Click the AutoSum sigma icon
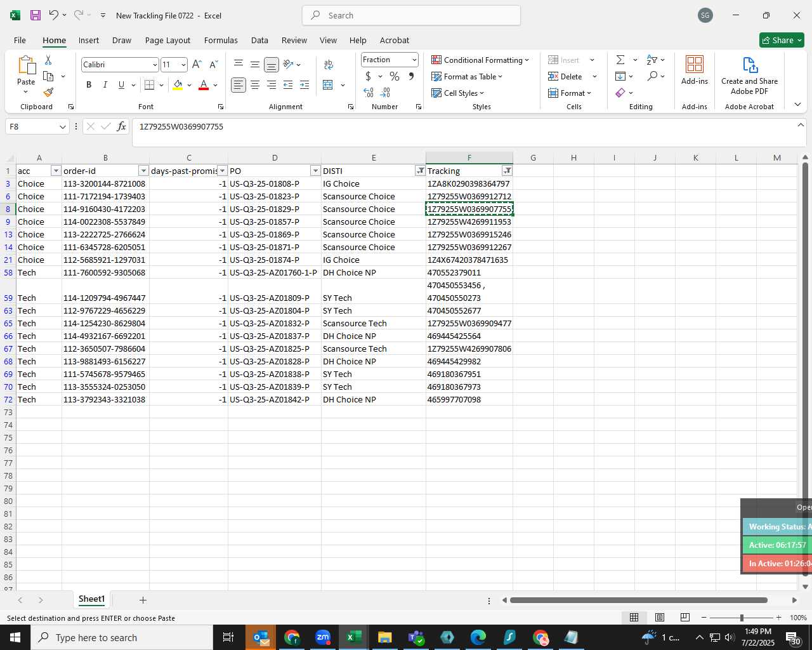812x650 pixels. 620,60
